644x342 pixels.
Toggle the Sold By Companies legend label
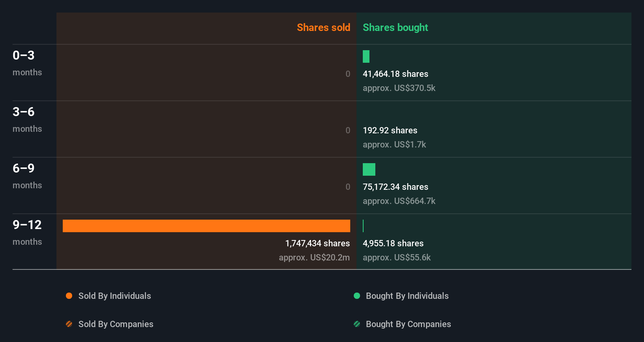(116, 324)
